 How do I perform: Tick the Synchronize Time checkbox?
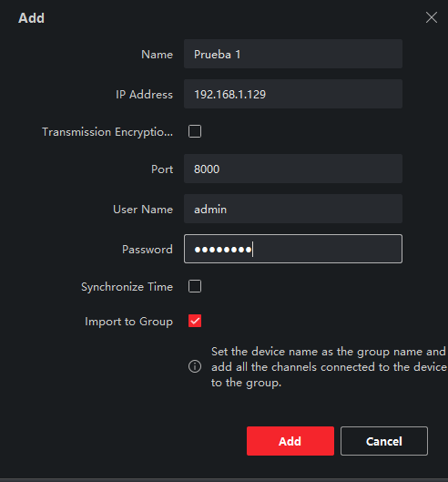(x=195, y=286)
